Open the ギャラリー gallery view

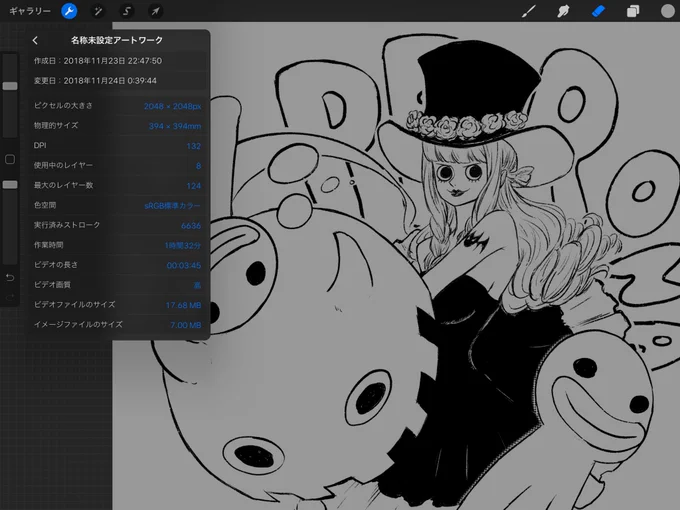pos(30,11)
